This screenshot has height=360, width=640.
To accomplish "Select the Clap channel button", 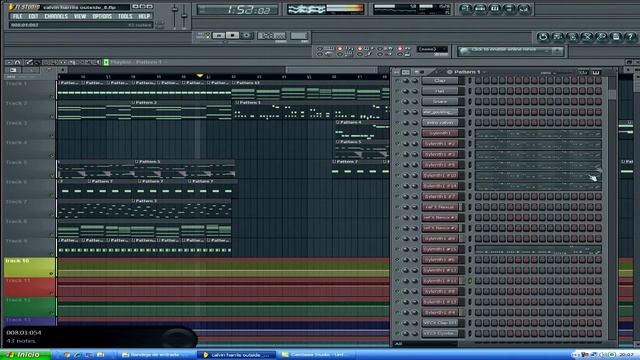I will point(440,81).
